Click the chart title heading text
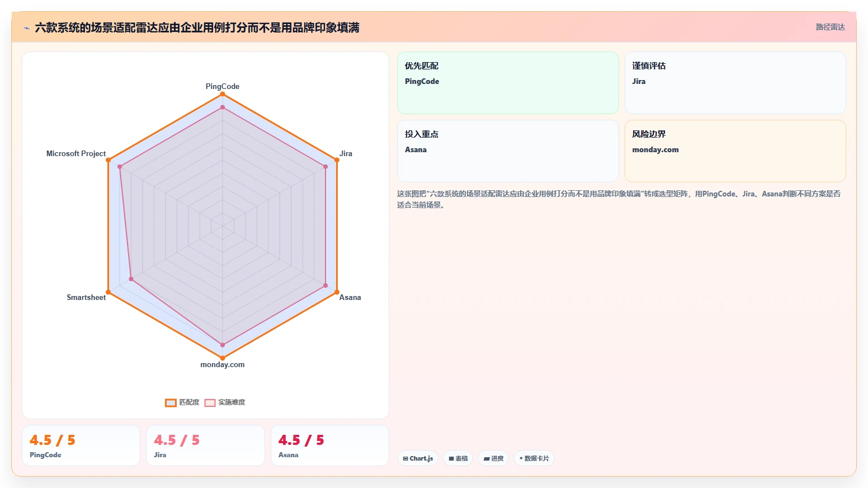The image size is (868, 488). point(197,27)
